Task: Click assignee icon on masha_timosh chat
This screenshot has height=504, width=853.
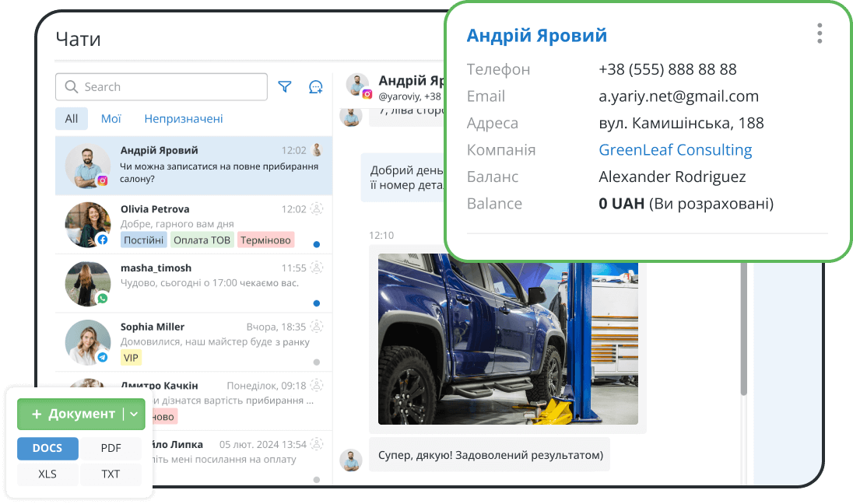Action: [317, 268]
